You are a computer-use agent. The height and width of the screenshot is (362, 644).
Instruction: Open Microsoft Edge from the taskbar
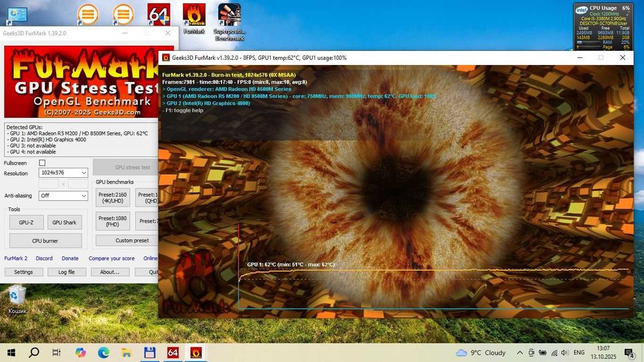[x=104, y=352]
